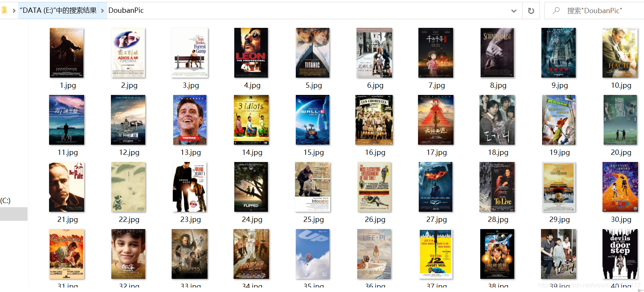Screen dimensions: 644x292
Task: Select the family poster thumbnail above 39.jpg
Action: click(558, 254)
